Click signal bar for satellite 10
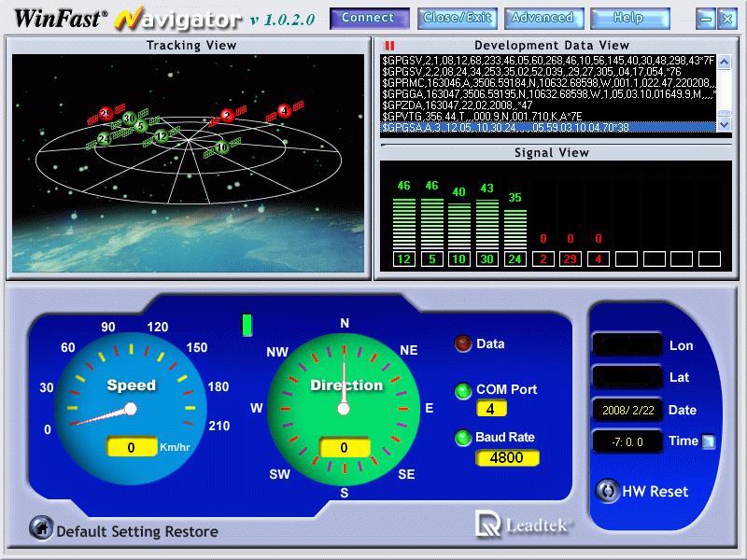This screenshot has height=560, width=747. point(459,226)
